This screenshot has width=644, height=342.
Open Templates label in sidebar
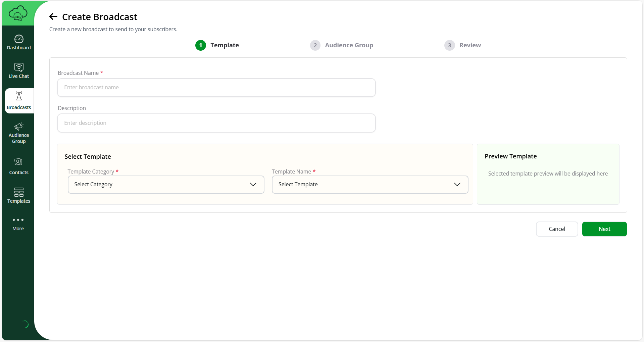point(19,201)
